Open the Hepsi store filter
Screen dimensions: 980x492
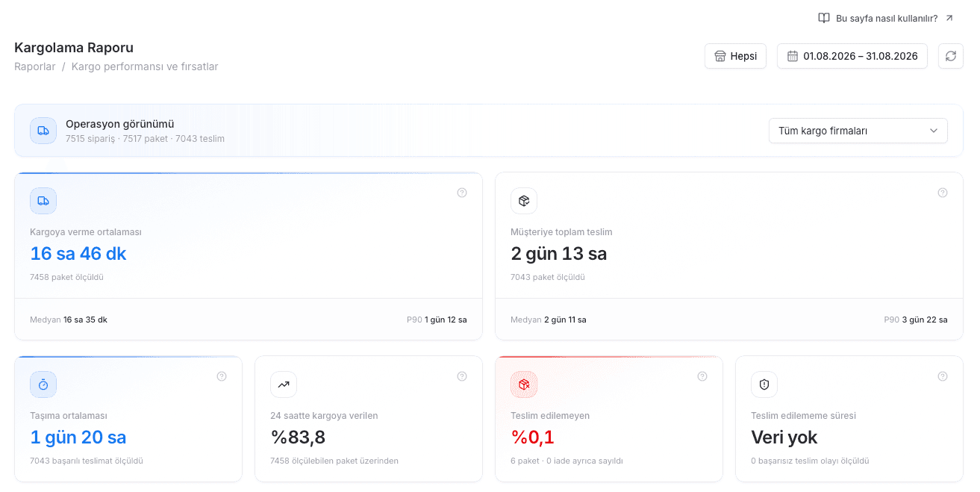[735, 56]
